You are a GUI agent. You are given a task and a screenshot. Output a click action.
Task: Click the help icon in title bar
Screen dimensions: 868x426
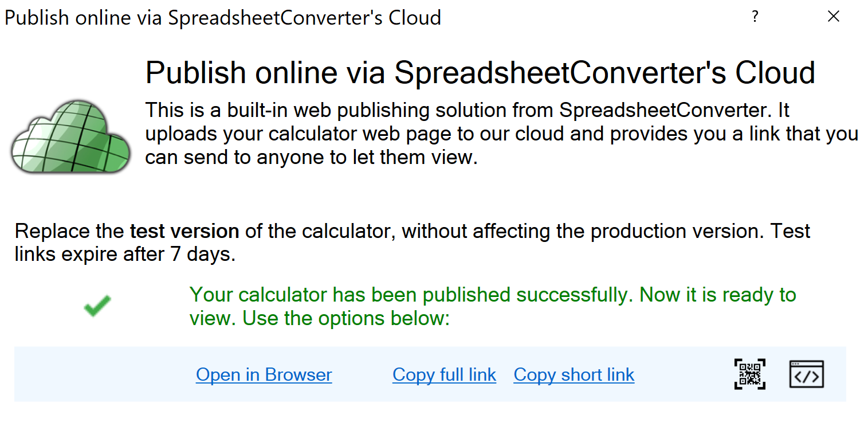click(755, 17)
